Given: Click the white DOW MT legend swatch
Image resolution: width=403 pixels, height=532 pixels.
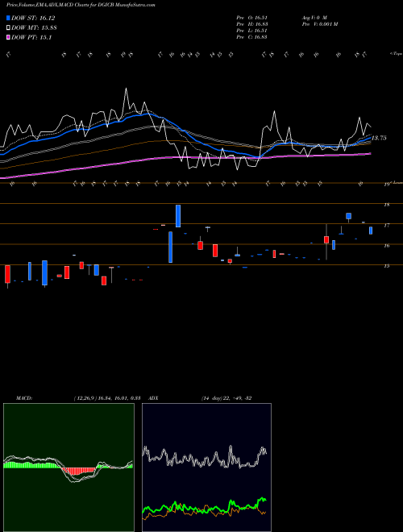Looking at the screenshot, I should pyautogui.click(x=8, y=28).
